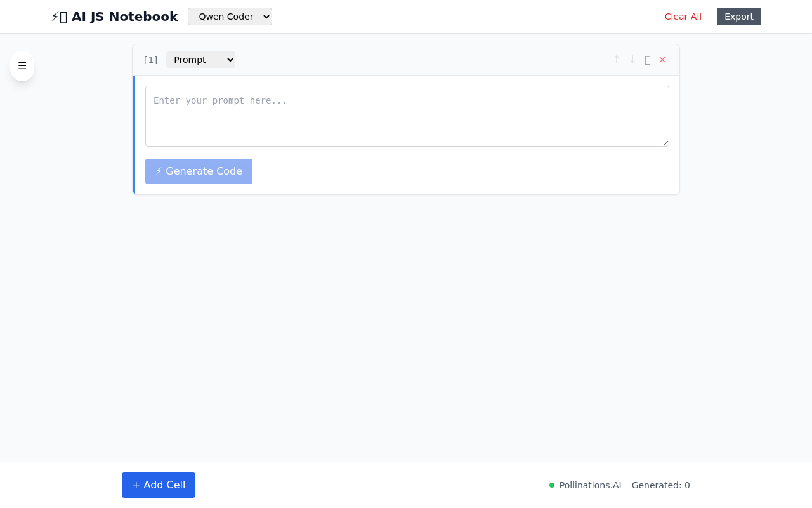Move cell 1 up with the up arrow
The image size is (812, 508).
616,59
